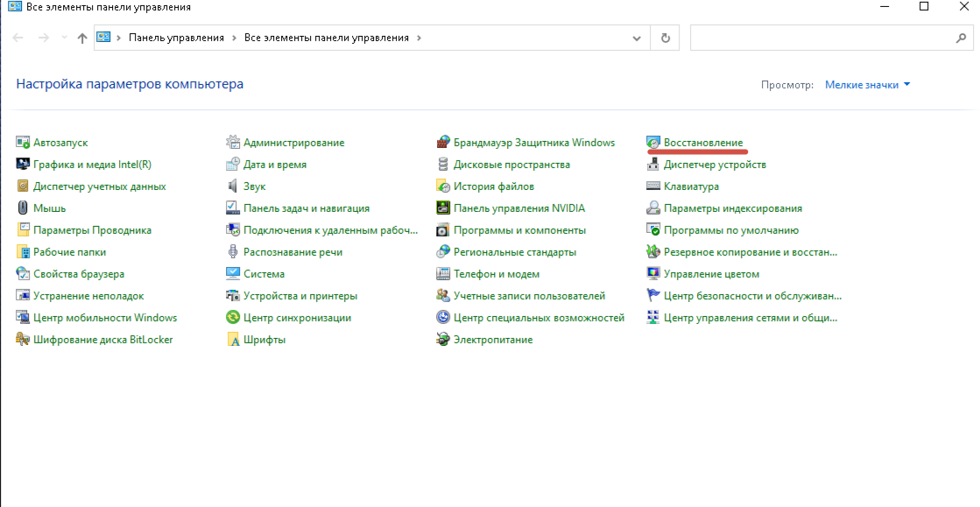Click the Распознавание речи microphone icon
The image size is (980, 507).
tap(232, 252)
